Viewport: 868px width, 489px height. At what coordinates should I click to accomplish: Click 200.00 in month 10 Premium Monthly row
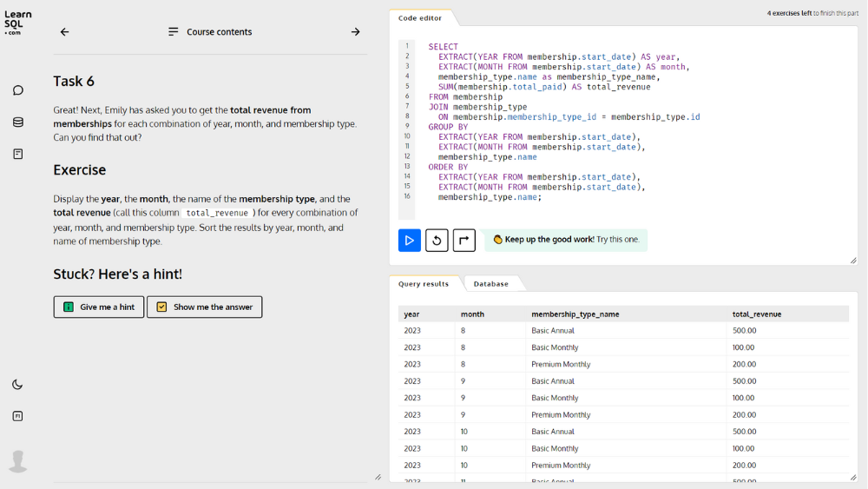tap(744, 466)
